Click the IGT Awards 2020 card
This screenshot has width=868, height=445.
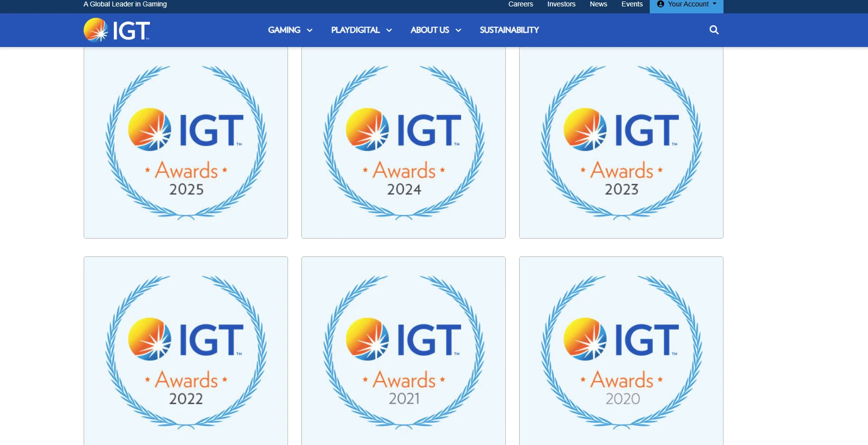click(621, 351)
